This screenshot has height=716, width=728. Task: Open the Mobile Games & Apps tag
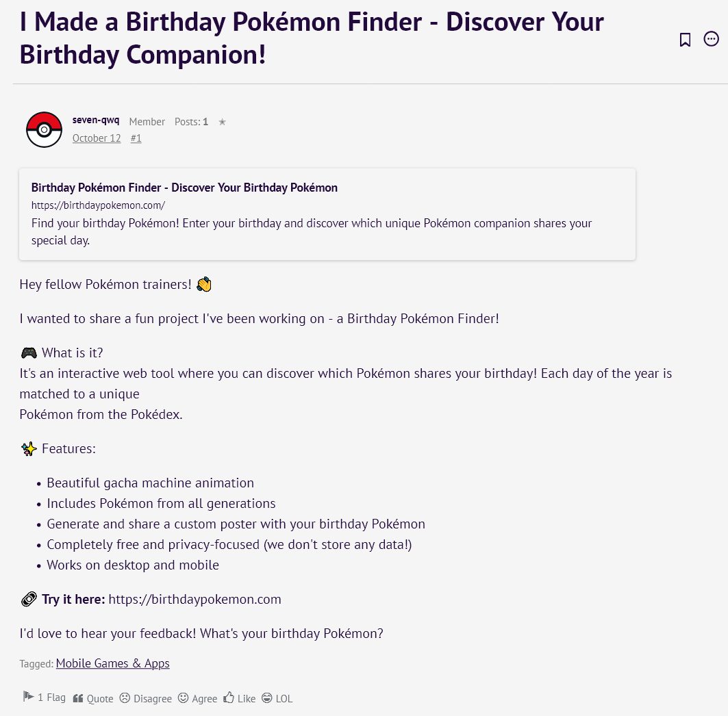point(112,663)
